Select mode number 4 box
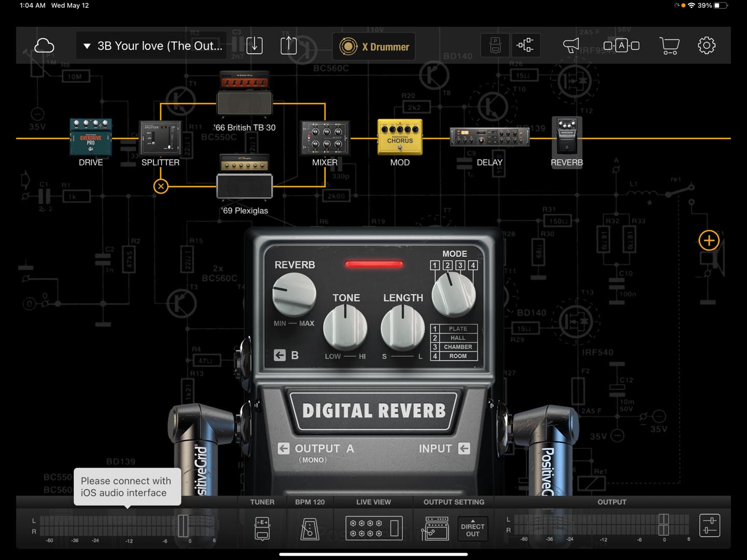 click(472, 265)
